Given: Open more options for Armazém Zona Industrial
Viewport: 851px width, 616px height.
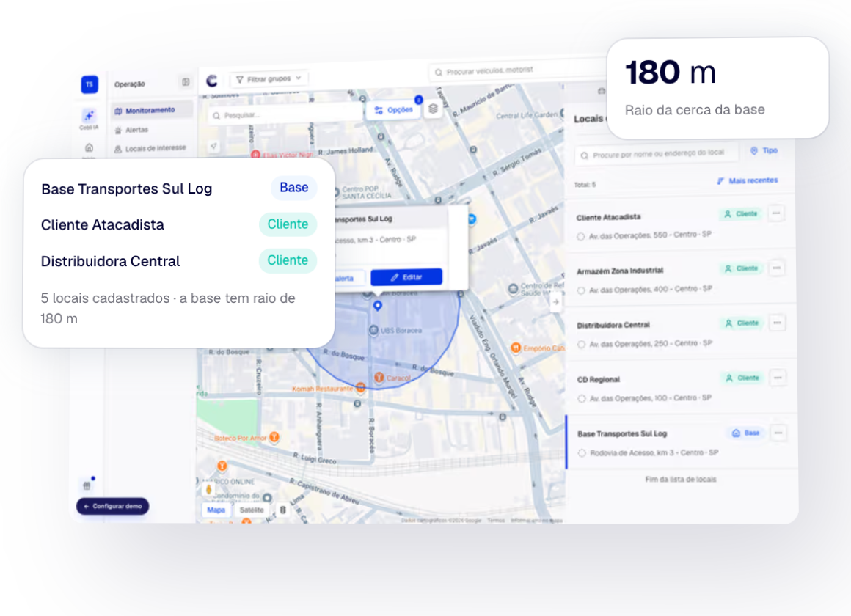Looking at the screenshot, I should [777, 268].
